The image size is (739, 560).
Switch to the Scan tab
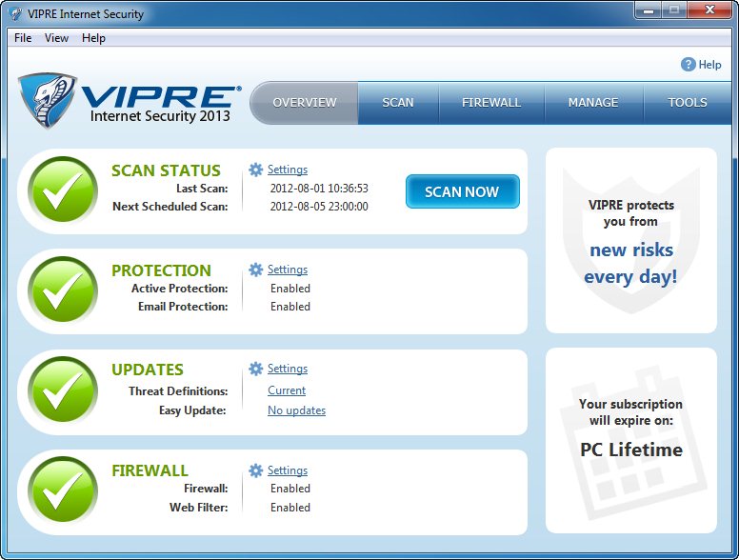coord(398,103)
